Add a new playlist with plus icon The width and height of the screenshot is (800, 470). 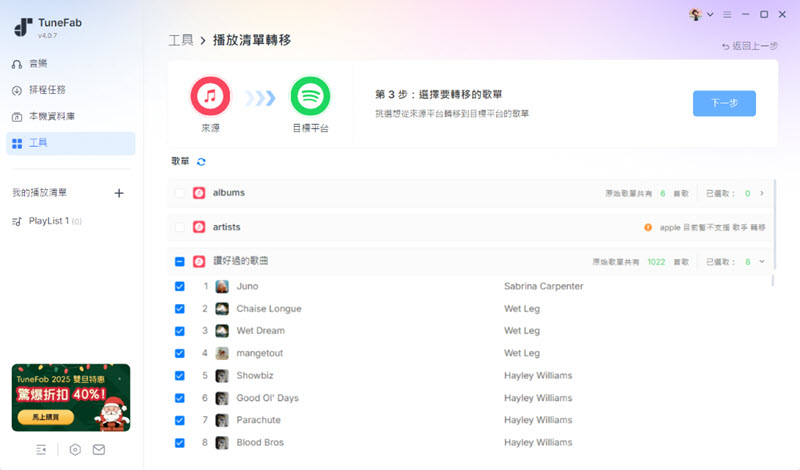[x=119, y=193]
